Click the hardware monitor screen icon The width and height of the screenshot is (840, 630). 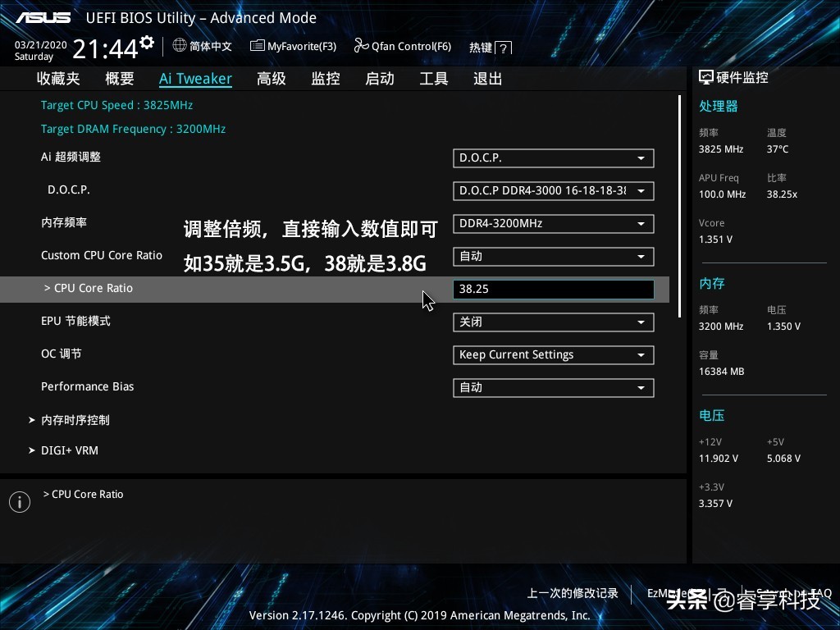[x=706, y=77]
